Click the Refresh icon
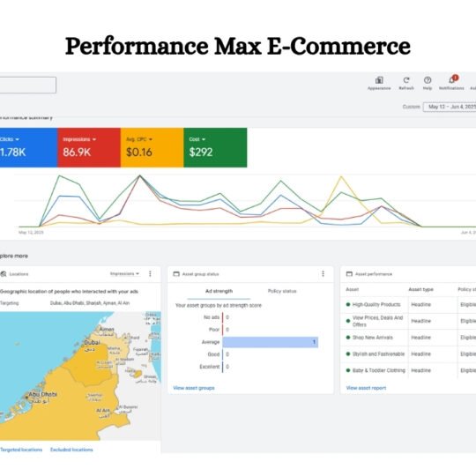Screen dimensions: 476x476 (406, 80)
